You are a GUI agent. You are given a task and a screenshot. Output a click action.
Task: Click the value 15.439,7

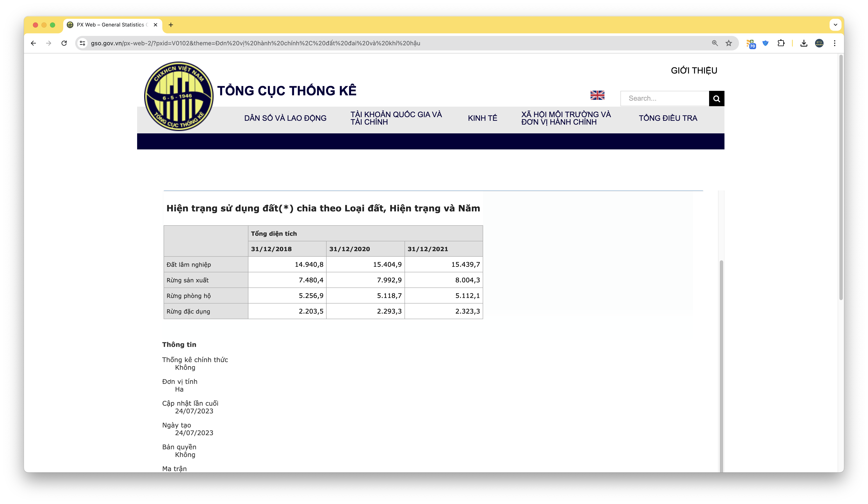[x=465, y=264]
